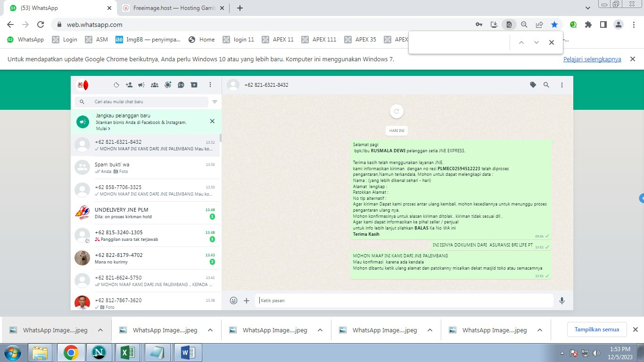Open the WhatsApp Status icon

point(116,85)
